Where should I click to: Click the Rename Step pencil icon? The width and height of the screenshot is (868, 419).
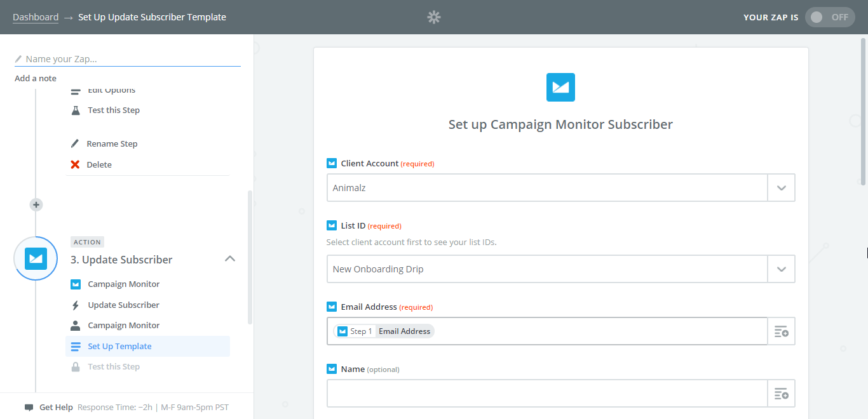(75, 144)
